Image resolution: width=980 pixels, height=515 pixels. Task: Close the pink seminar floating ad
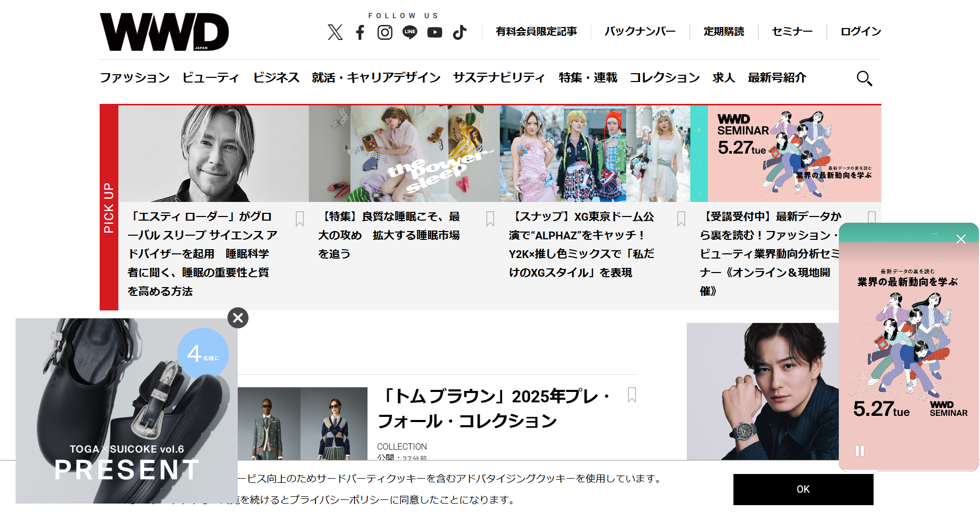point(961,239)
